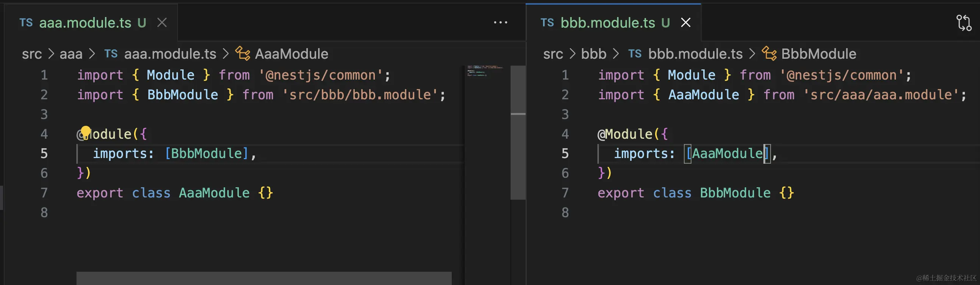Expand chevron after 'bbb.module.ts' in breadcrumb
The height and width of the screenshot is (285, 980).
pyautogui.click(x=752, y=54)
